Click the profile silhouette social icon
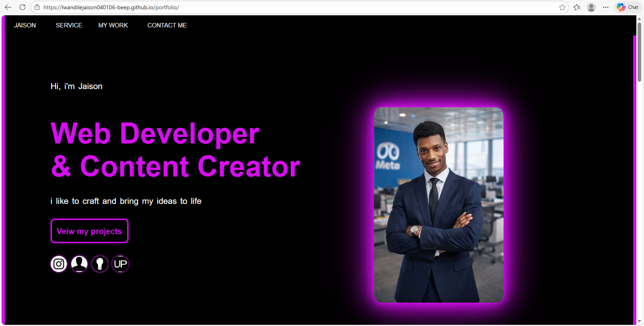 (79, 264)
